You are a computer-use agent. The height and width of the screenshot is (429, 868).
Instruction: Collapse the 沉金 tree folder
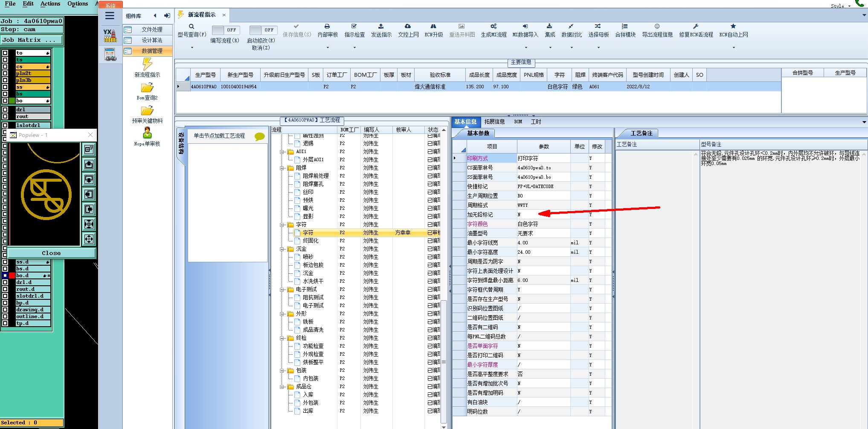[282, 249]
